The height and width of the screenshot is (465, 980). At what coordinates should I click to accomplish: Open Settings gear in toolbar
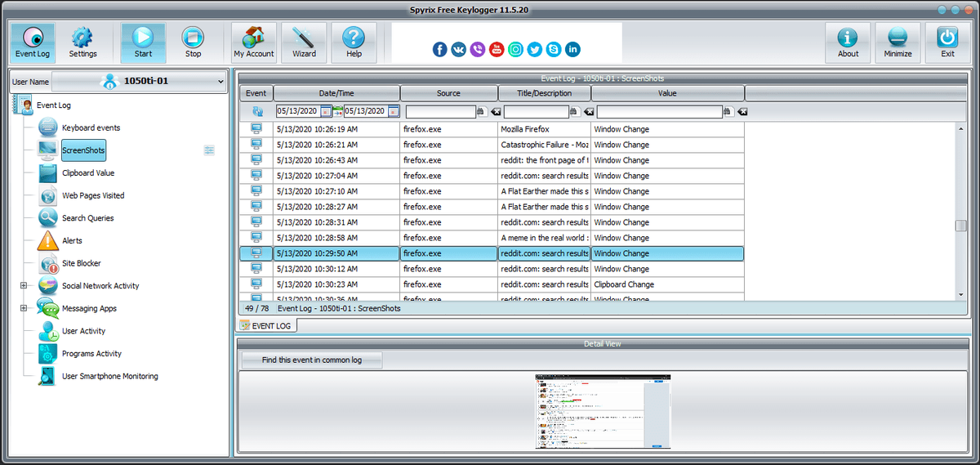82,42
